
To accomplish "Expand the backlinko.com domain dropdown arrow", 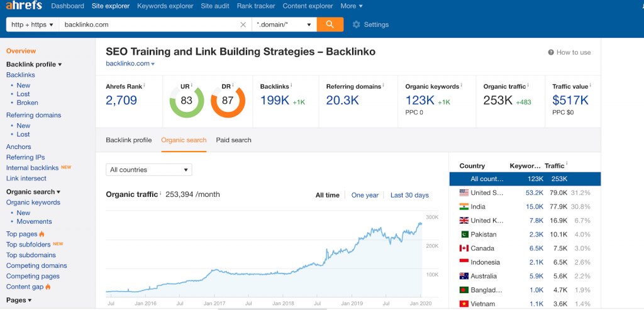I will 153,64.
